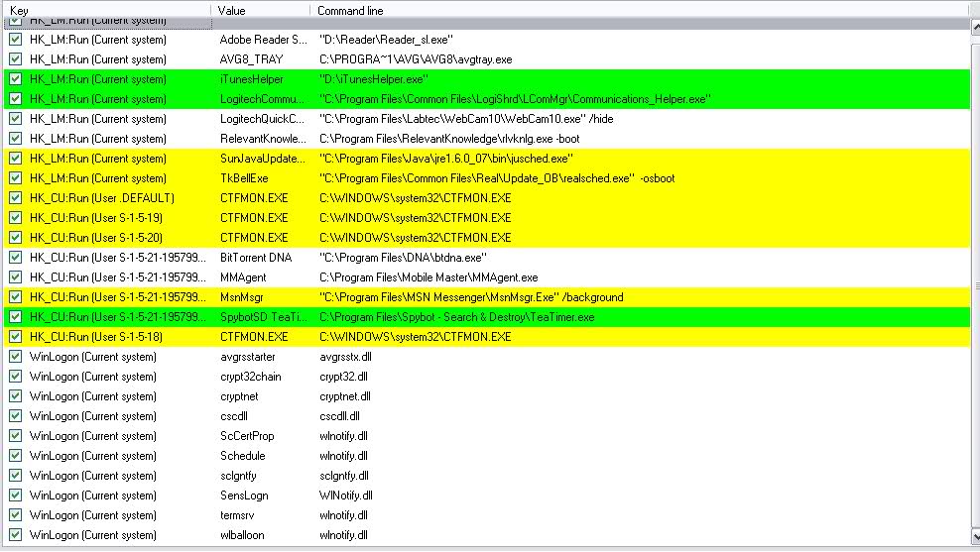
Task: Toggle the LogitechCommu... entry checkbox
Action: click(x=16, y=99)
